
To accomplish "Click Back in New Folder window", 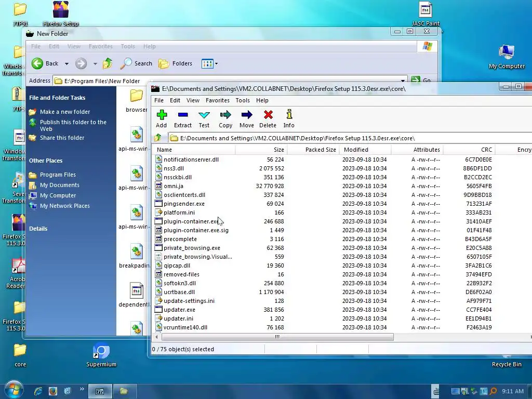I will click(46, 63).
